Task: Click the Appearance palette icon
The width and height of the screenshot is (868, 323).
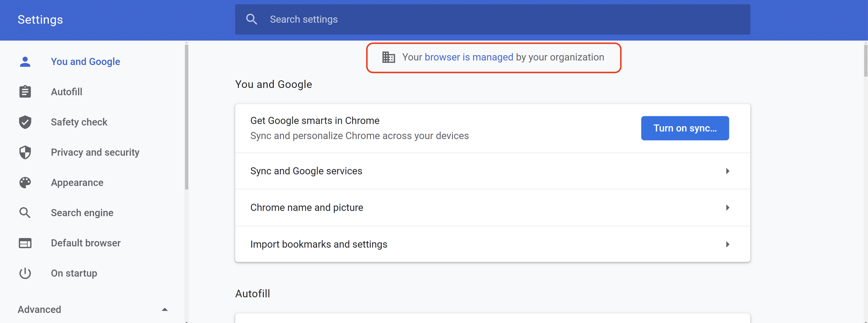Action: [x=25, y=182]
